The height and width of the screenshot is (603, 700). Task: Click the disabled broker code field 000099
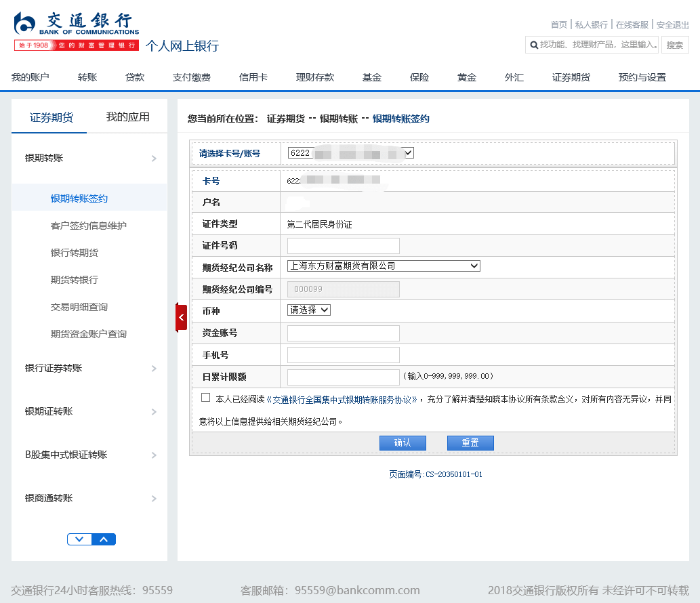coord(344,289)
